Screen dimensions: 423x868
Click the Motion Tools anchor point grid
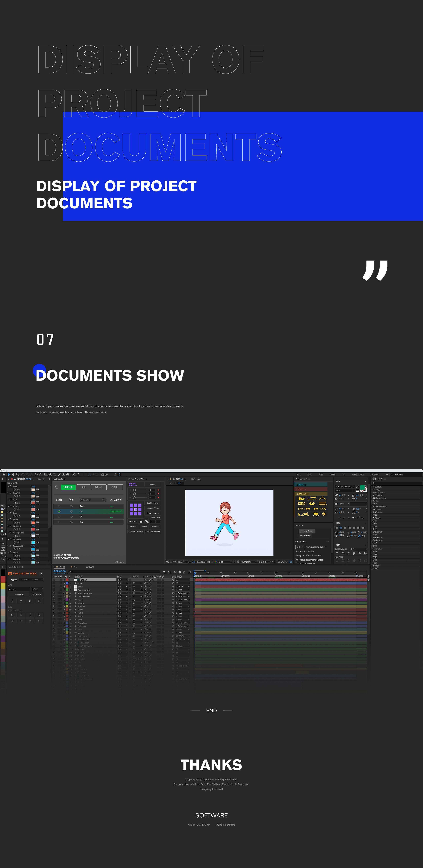(x=135, y=509)
